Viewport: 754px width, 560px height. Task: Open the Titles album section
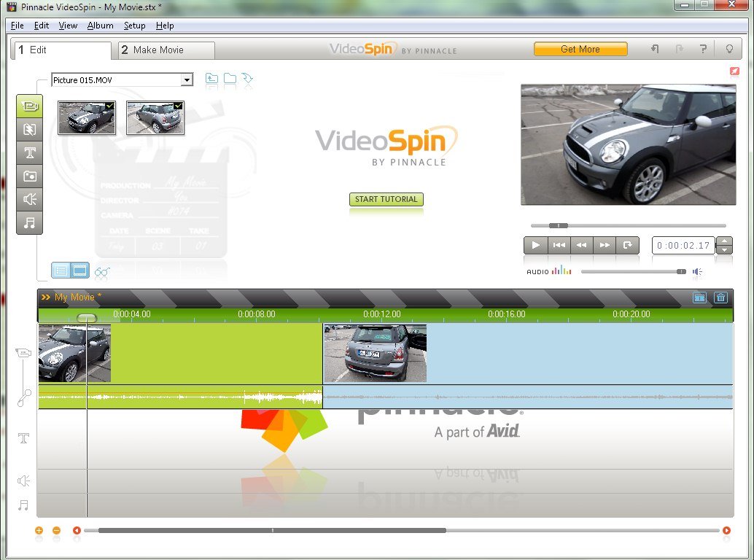[29, 153]
